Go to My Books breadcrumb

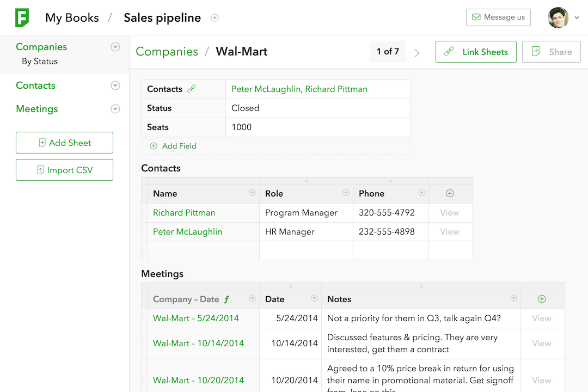tap(72, 17)
